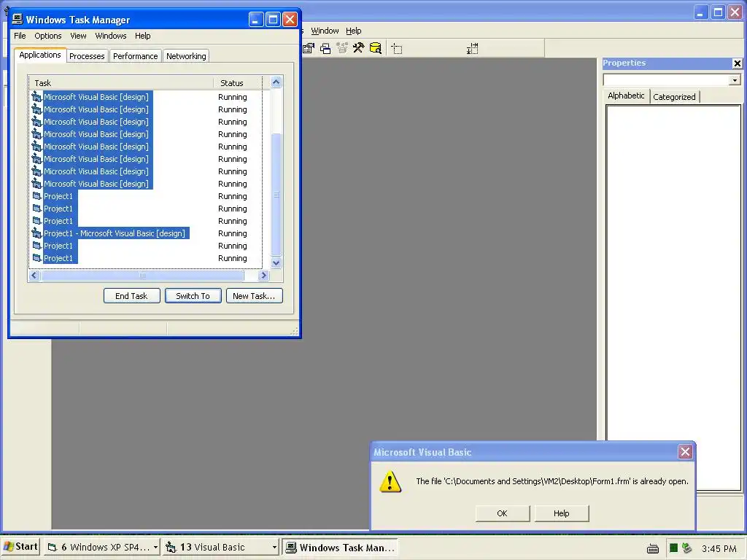The width and height of the screenshot is (747, 560).
Task: Close the Microsoft Visual Basic warning dialog
Action: point(685,452)
